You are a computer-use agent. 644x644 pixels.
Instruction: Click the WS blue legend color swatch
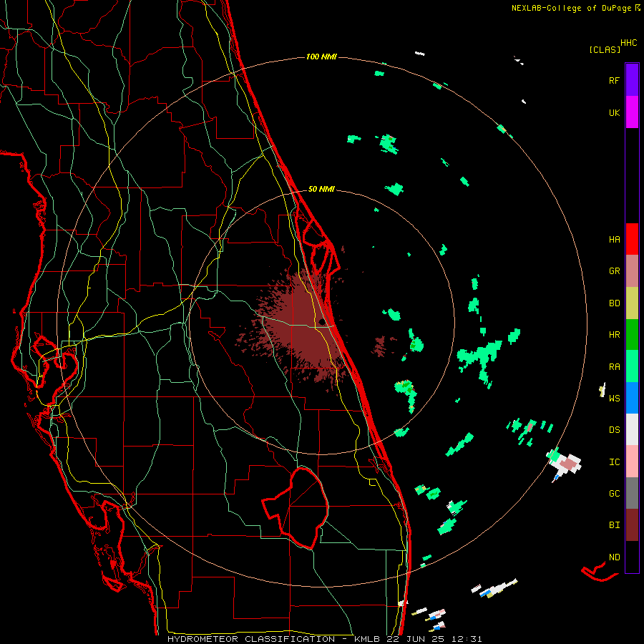click(x=632, y=398)
